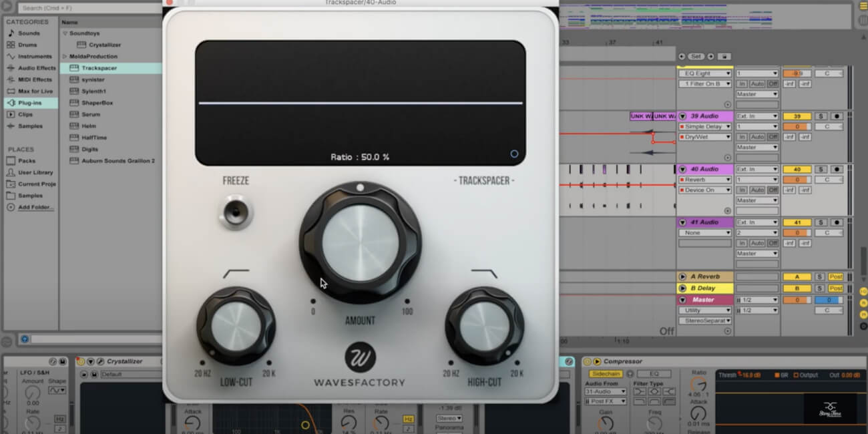The width and height of the screenshot is (868, 434).
Task: Select the Serum plug-in
Action: (x=91, y=114)
